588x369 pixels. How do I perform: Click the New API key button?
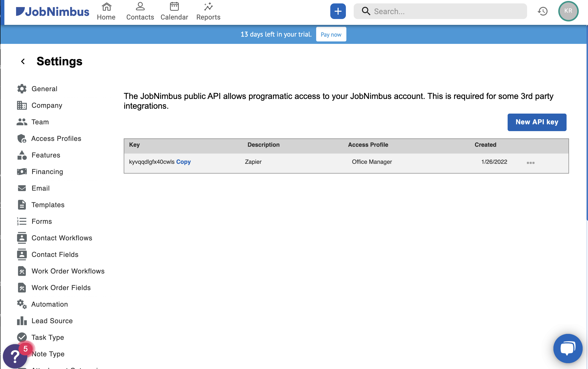537,122
